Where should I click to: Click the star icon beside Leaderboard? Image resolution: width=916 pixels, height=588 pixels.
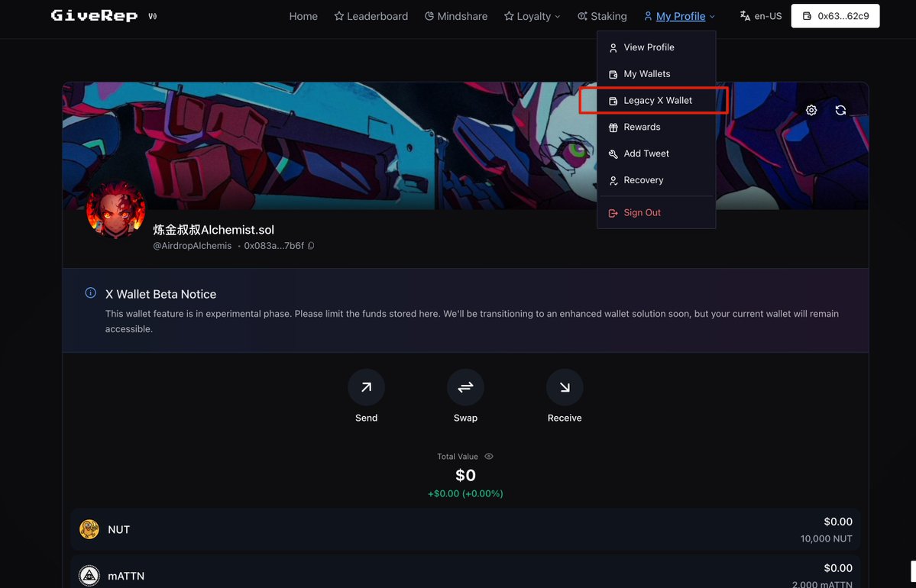(339, 16)
